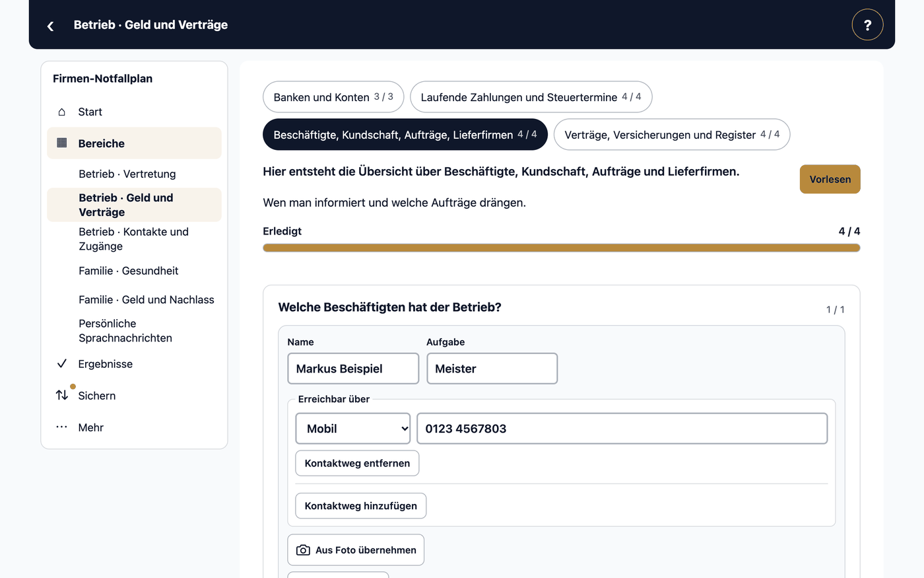Click the Aufgabe field containing Meister
Image resolution: width=924 pixels, height=578 pixels.
click(492, 369)
